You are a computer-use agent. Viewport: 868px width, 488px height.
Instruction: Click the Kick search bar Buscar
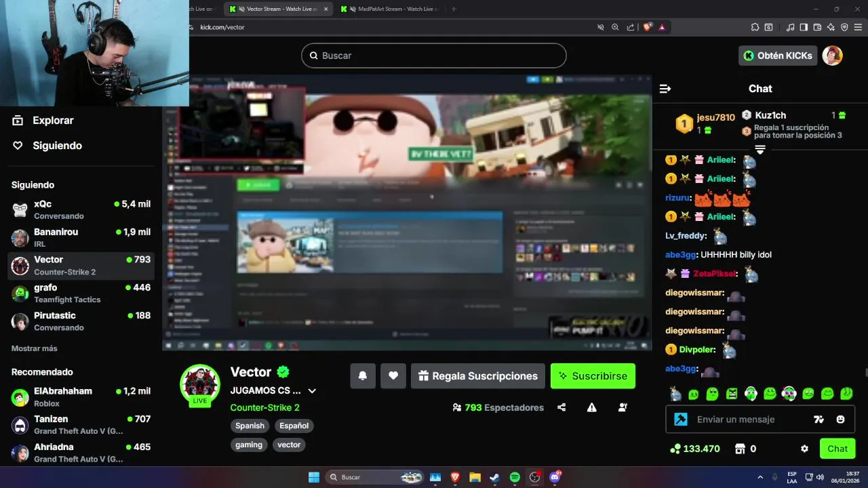pyautogui.click(x=434, y=56)
